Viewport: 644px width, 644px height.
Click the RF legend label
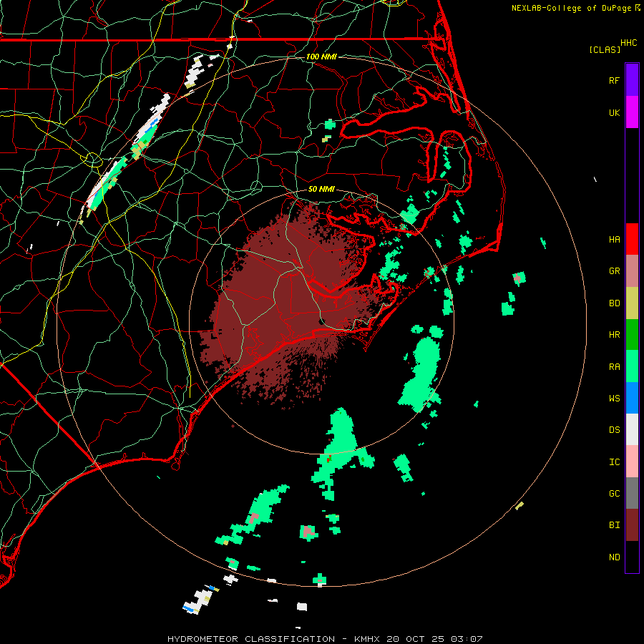click(x=614, y=80)
